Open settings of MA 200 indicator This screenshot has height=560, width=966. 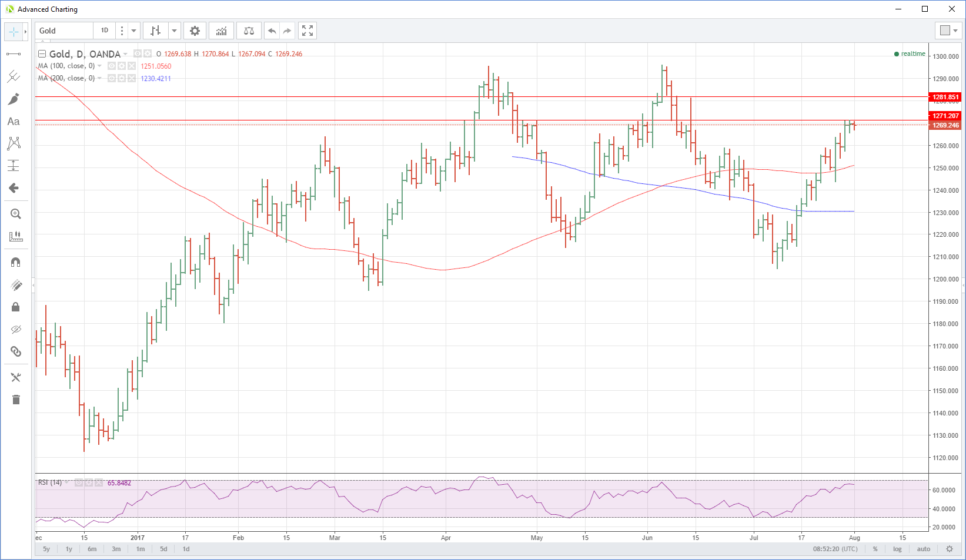tap(122, 78)
